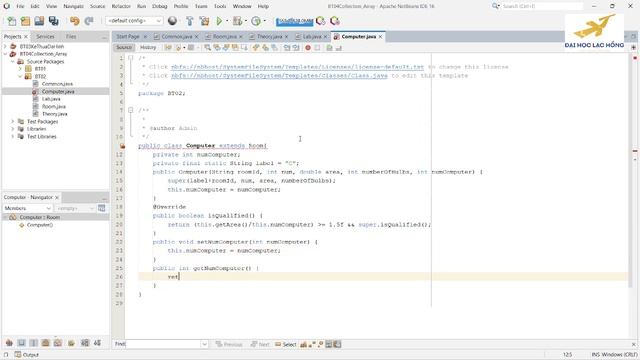Viewport: 640px width, 360px height.
Task: Switch to the Theory.java tab
Action: tap(269, 37)
